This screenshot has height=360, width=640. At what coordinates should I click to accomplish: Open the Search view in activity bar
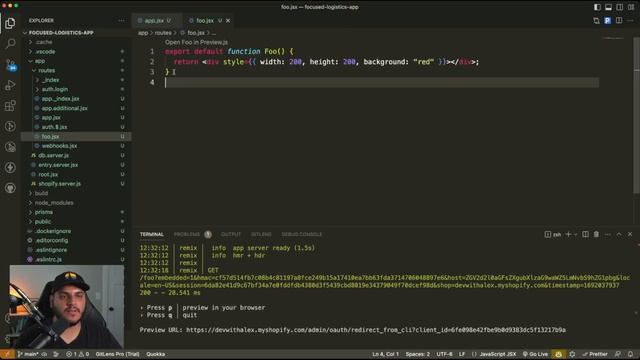(10, 43)
